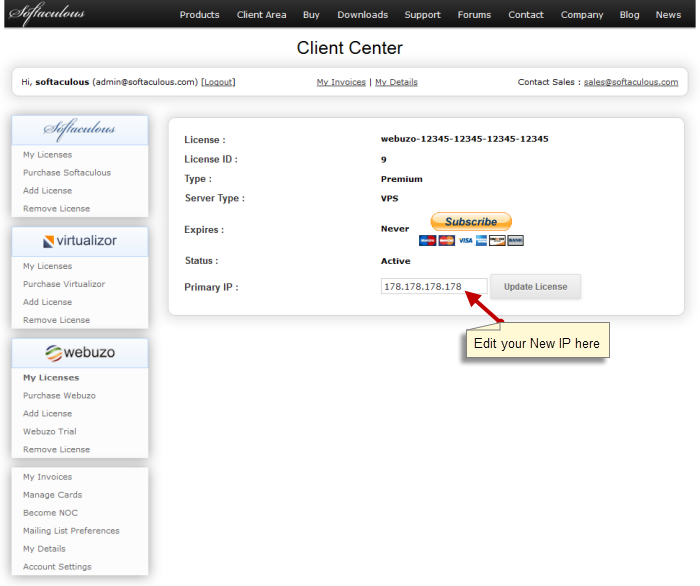Image resolution: width=700 pixels, height=586 pixels.
Task: Open Mailing List Preferences
Action: coord(71,531)
